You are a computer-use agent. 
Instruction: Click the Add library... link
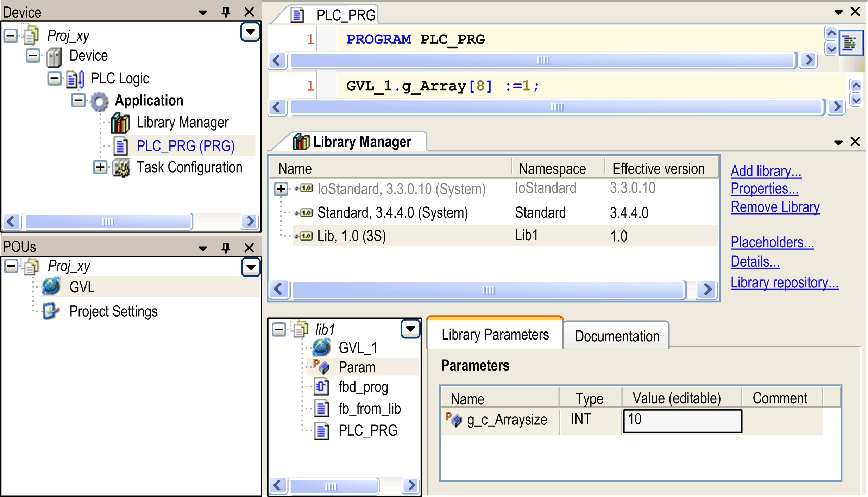(766, 171)
